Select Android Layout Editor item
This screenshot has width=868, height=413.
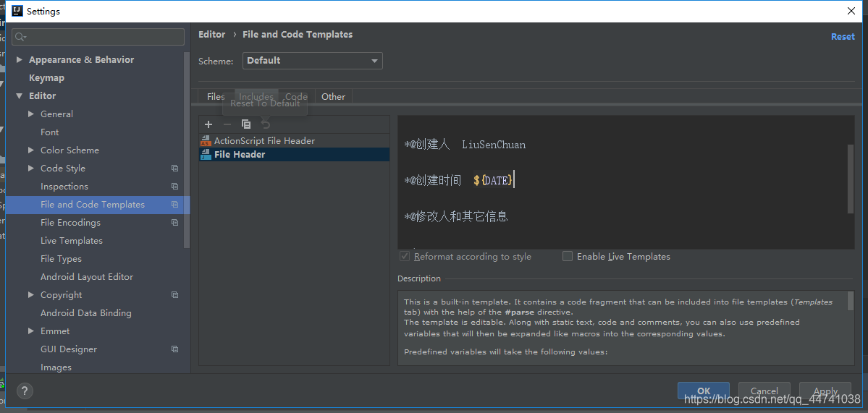87,277
